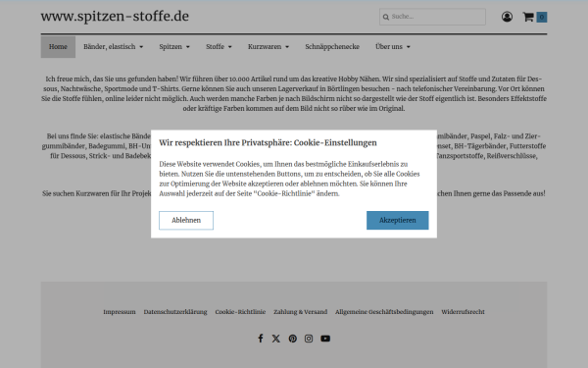Open the Widerrufsrecht footer link
588x368 pixels.
pos(463,312)
